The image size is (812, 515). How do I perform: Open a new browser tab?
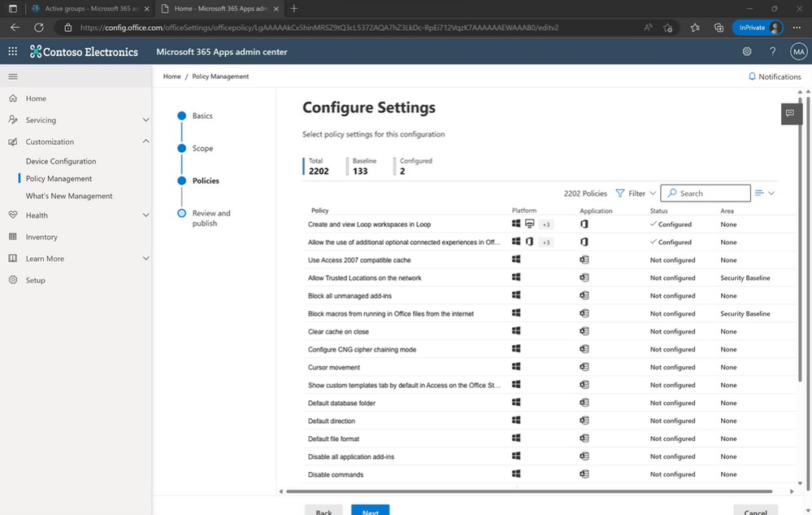click(294, 8)
